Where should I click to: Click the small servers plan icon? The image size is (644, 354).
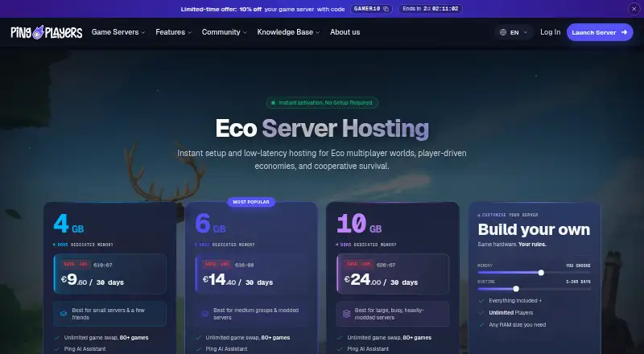pos(64,314)
